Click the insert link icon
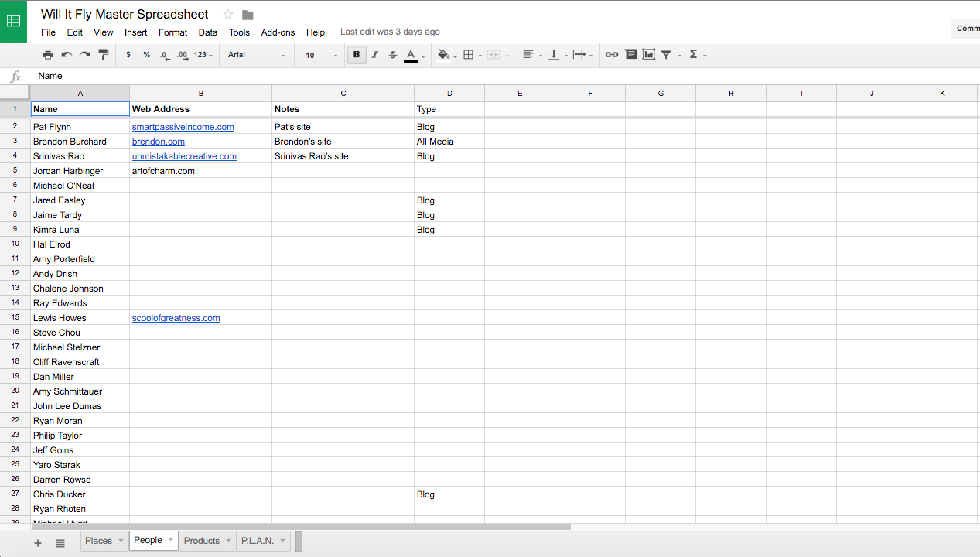This screenshot has width=980, height=557. (612, 55)
